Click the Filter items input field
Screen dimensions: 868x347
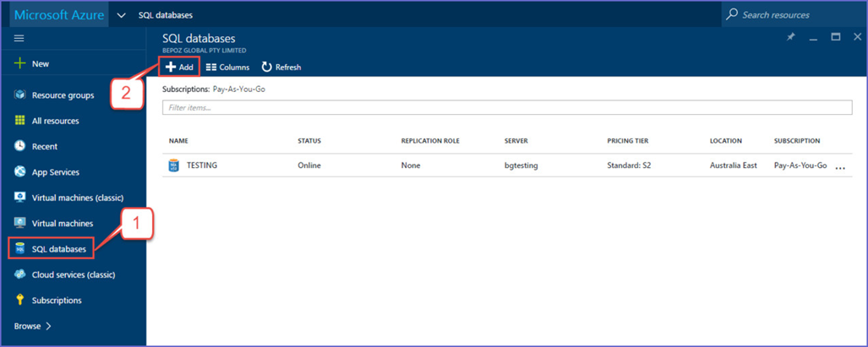coord(507,108)
